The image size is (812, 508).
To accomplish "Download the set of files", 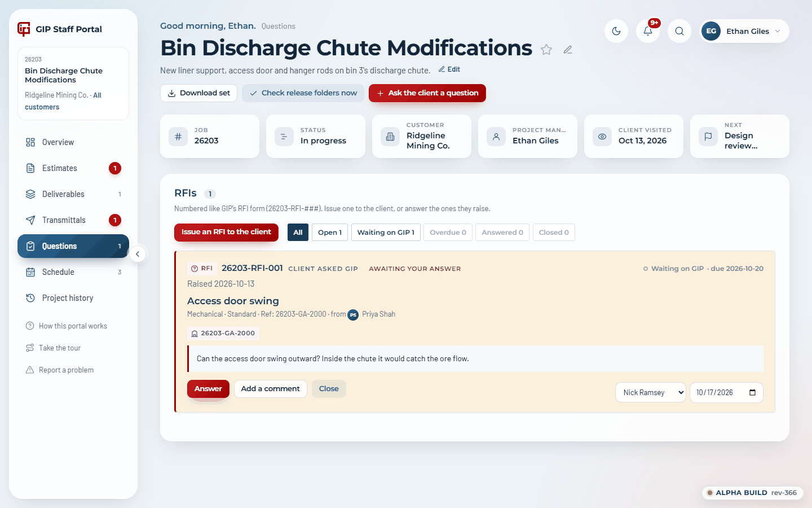I will point(198,93).
